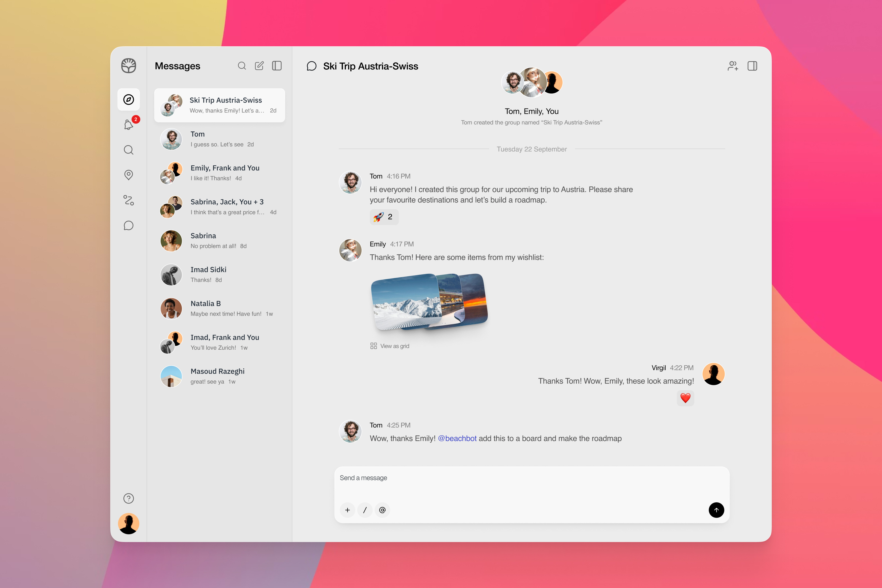The image size is (882, 588).
Task: Click Virgil's name on 4:22 PM message
Action: tap(658, 368)
